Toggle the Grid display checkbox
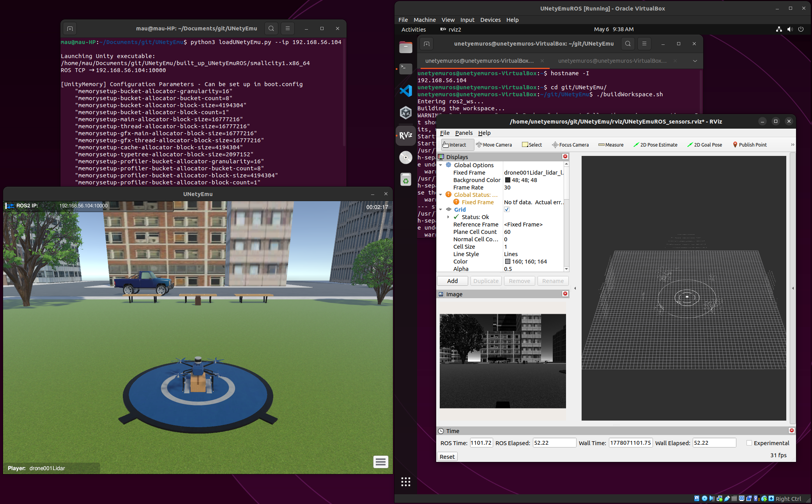Viewport: 812px width, 504px height. (x=507, y=209)
